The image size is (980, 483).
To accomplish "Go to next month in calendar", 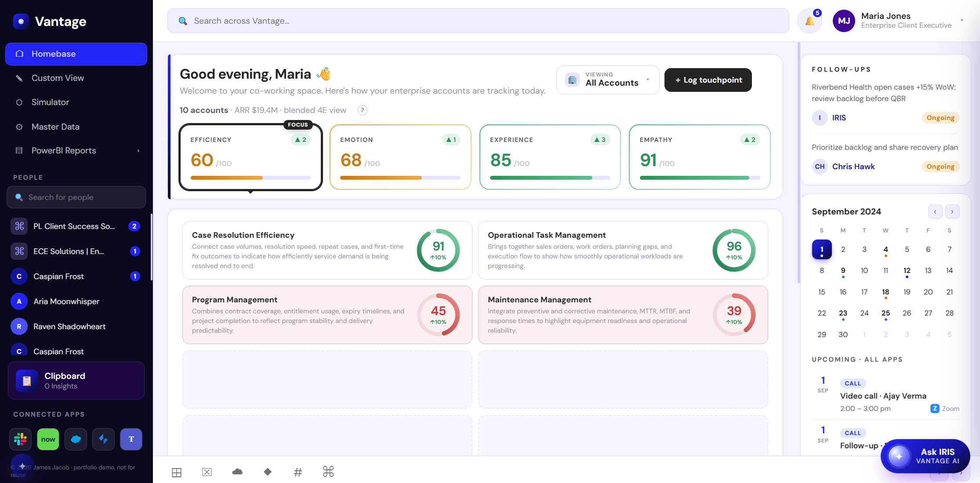I will (952, 212).
